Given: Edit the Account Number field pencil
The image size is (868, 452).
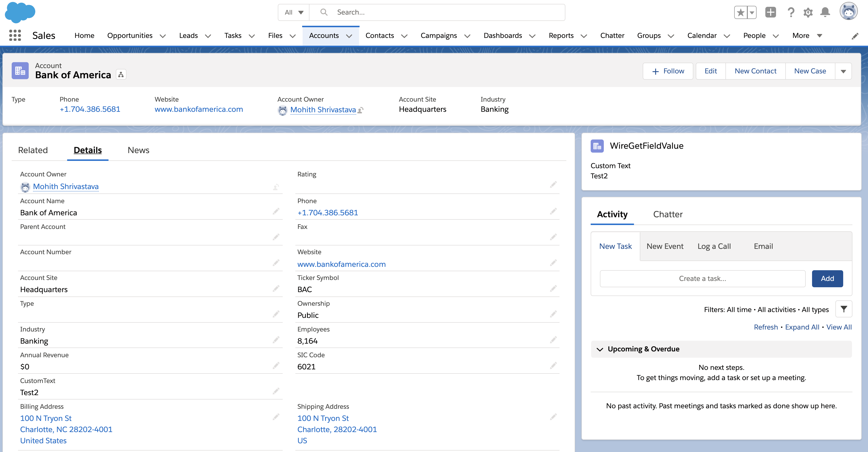Looking at the screenshot, I should pyautogui.click(x=276, y=263).
